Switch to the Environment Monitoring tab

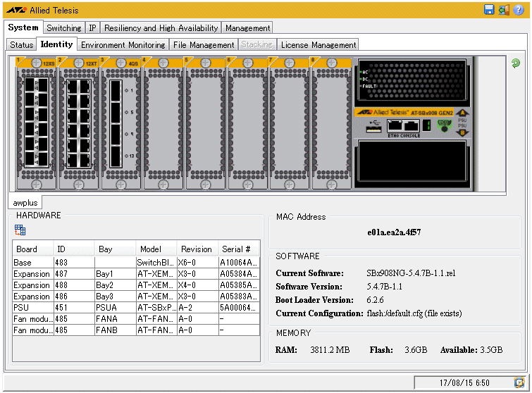pyautogui.click(x=123, y=45)
